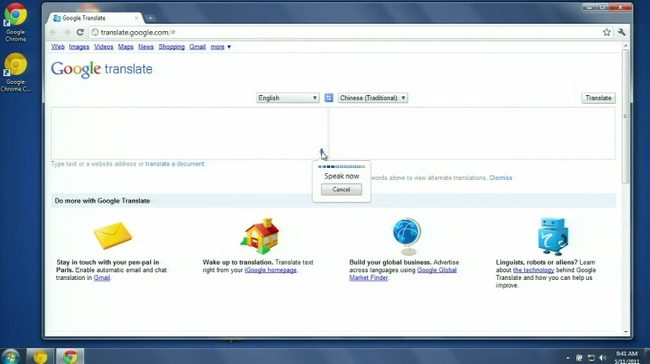
Task: Show hidden tray icons arrow
Action: pos(568,358)
